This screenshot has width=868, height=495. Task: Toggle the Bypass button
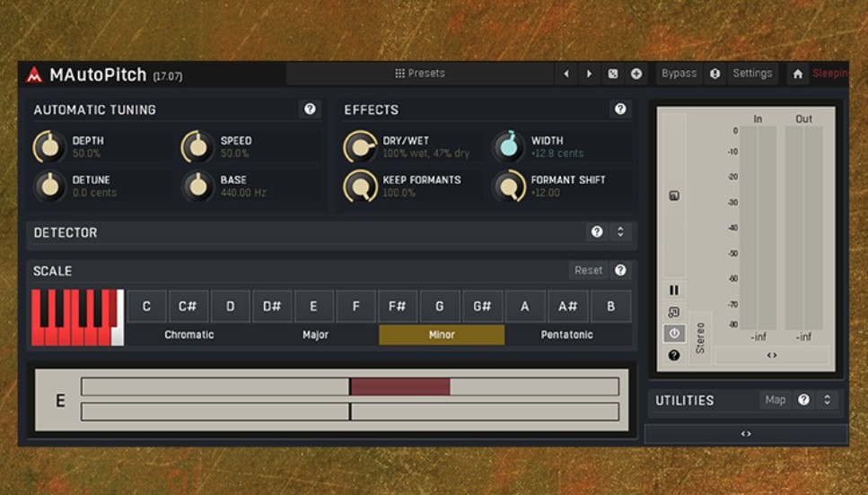pos(679,74)
